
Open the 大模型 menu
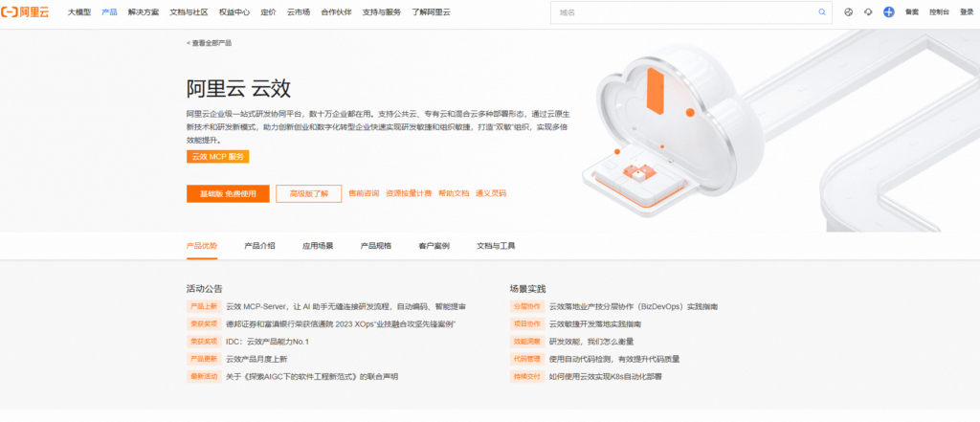coord(79,12)
